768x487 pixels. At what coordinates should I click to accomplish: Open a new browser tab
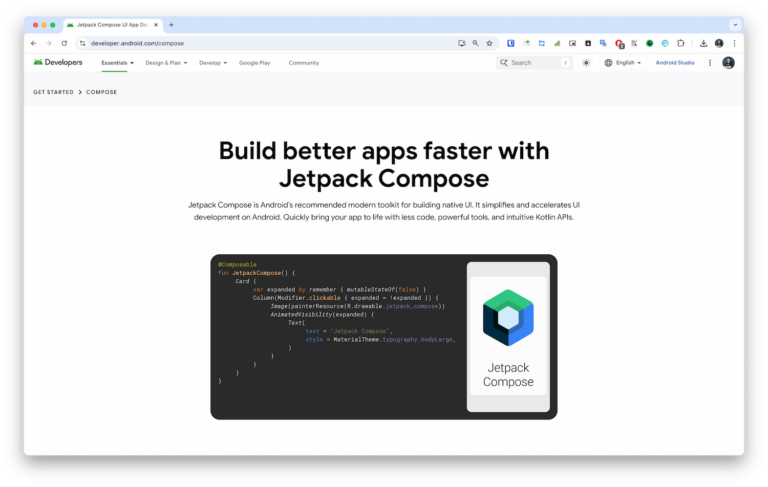point(171,24)
